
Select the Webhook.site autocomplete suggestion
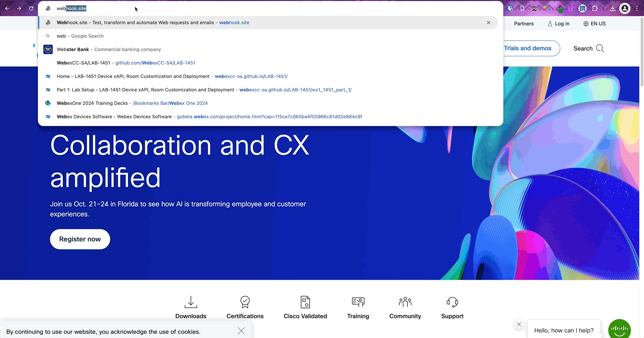click(153, 23)
